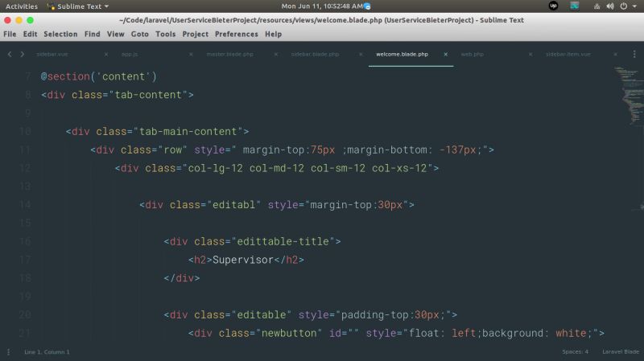
Task: Open the File menu
Action: pos(10,34)
